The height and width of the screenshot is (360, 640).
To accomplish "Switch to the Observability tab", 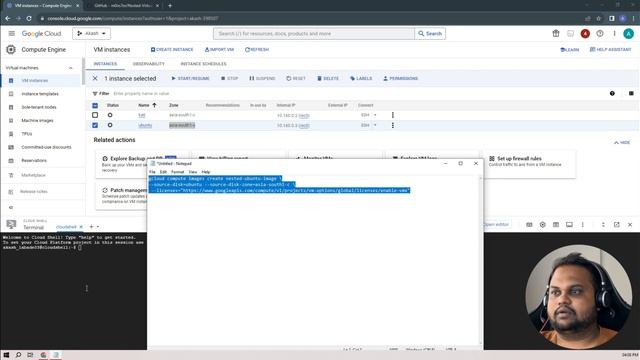I will (x=149, y=64).
